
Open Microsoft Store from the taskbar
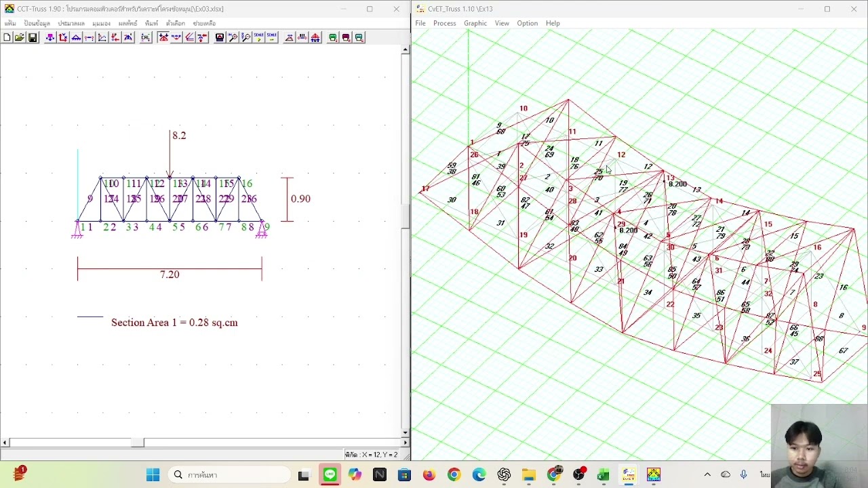[404, 475]
